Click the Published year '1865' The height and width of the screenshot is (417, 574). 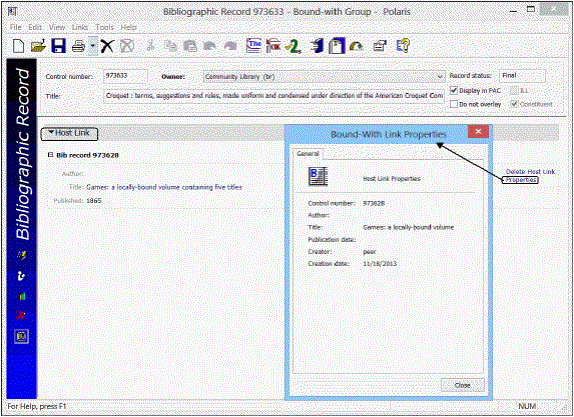click(x=94, y=201)
